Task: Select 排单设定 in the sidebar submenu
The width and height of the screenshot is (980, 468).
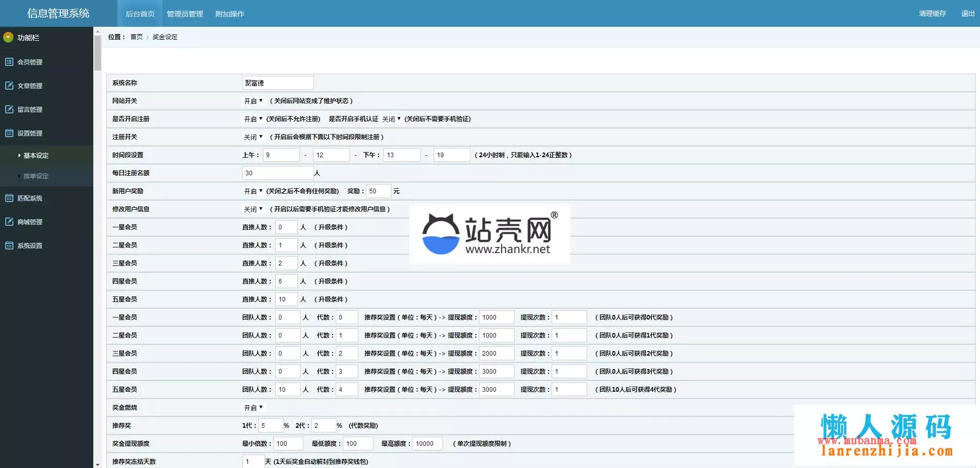Action: tap(36, 176)
